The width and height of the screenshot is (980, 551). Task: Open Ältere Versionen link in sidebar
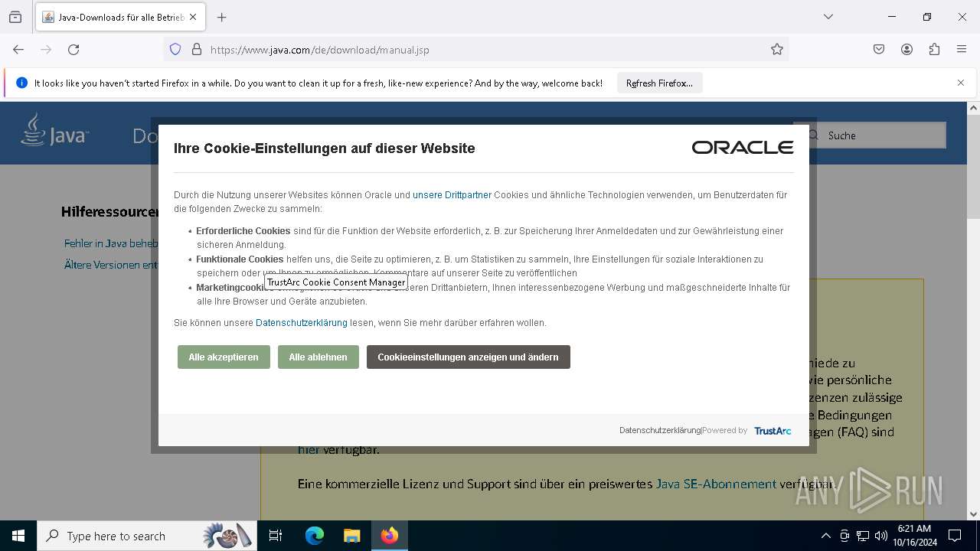pyautogui.click(x=111, y=265)
